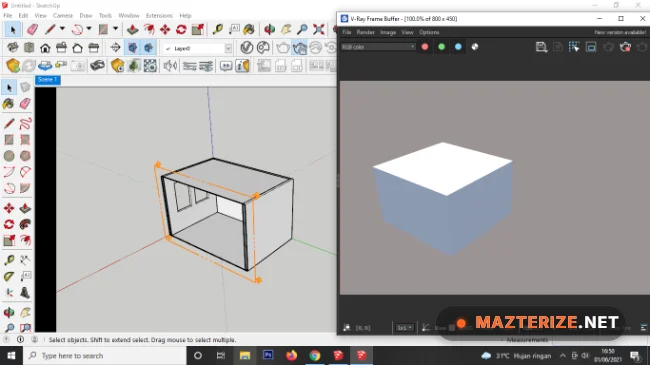Open the Render menu in V-Ray Frame Buffer

[x=366, y=32]
